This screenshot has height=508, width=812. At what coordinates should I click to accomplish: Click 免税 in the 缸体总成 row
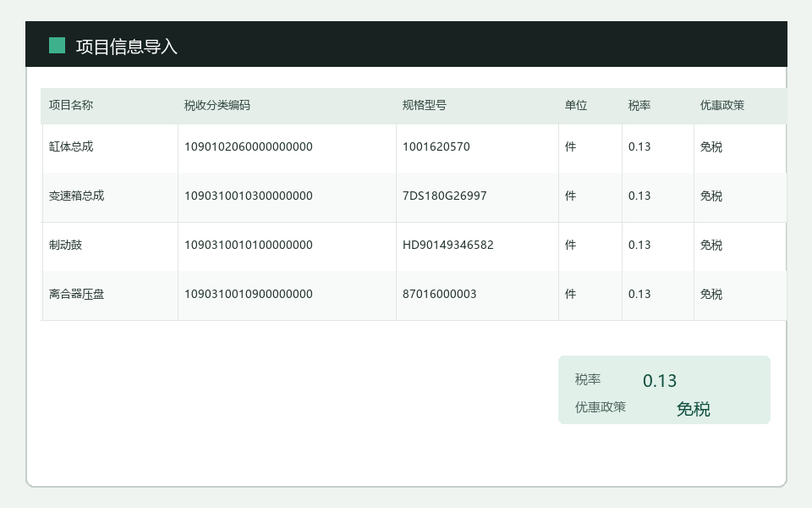pos(711,146)
